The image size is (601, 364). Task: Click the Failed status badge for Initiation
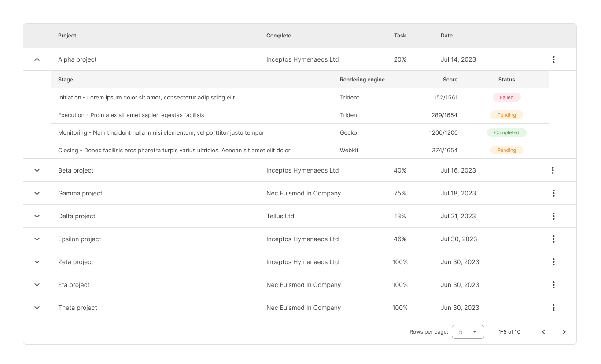(506, 97)
